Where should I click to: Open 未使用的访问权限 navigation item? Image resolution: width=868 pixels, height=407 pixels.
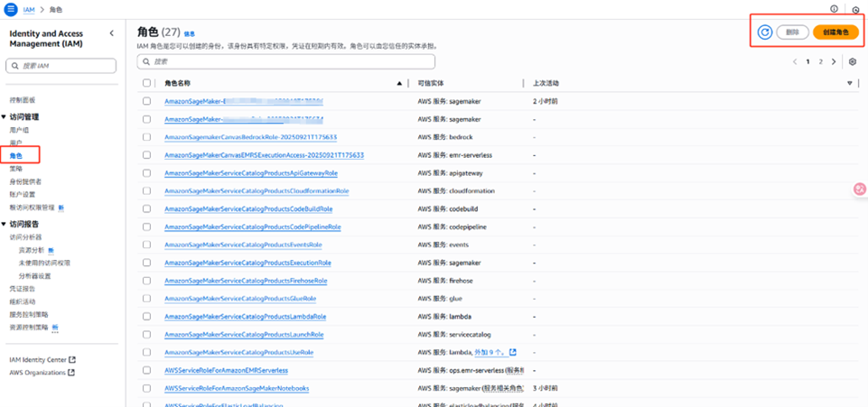(44, 263)
